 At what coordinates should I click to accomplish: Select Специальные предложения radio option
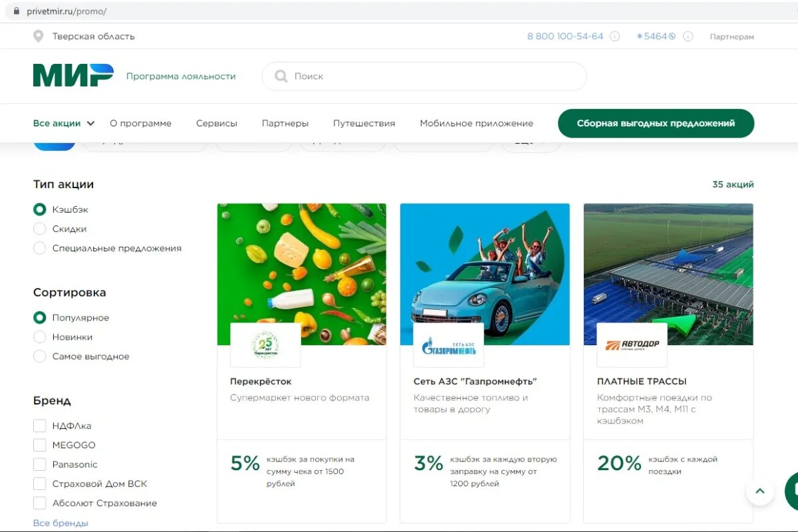click(40, 248)
